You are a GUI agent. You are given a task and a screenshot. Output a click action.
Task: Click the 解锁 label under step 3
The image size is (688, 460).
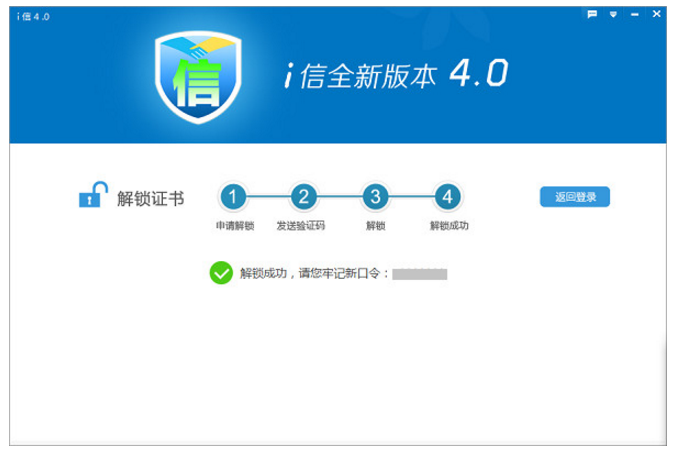tap(376, 226)
